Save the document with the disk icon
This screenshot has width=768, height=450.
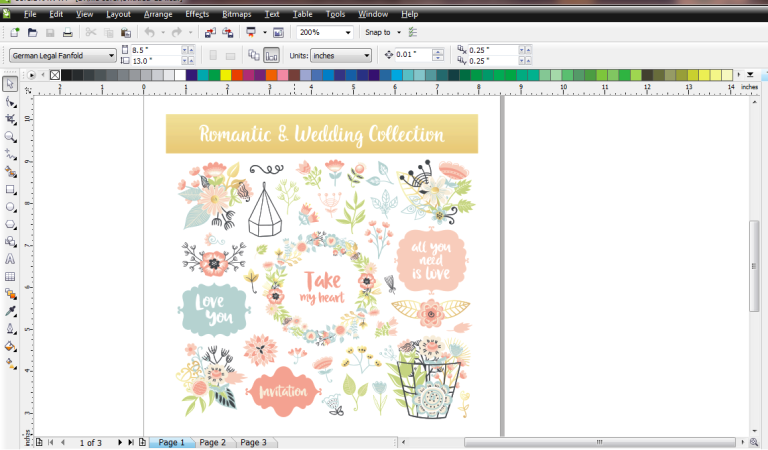[x=50, y=32]
